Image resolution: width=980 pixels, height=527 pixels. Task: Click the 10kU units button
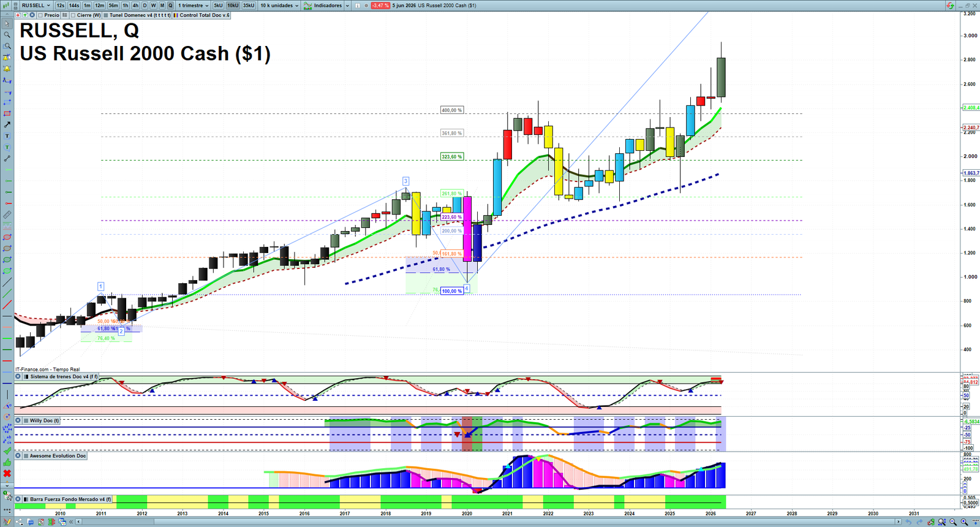click(x=233, y=6)
